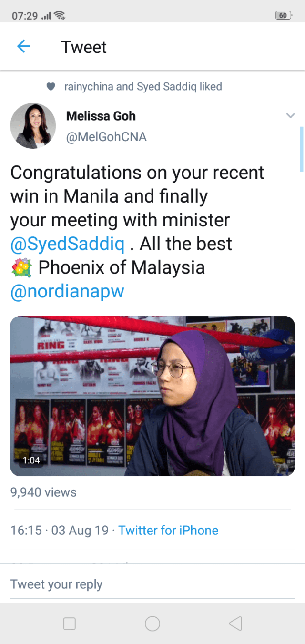The width and height of the screenshot is (305, 644).
Task: Click the vertical scrollbar indicator
Action: point(301,149)
